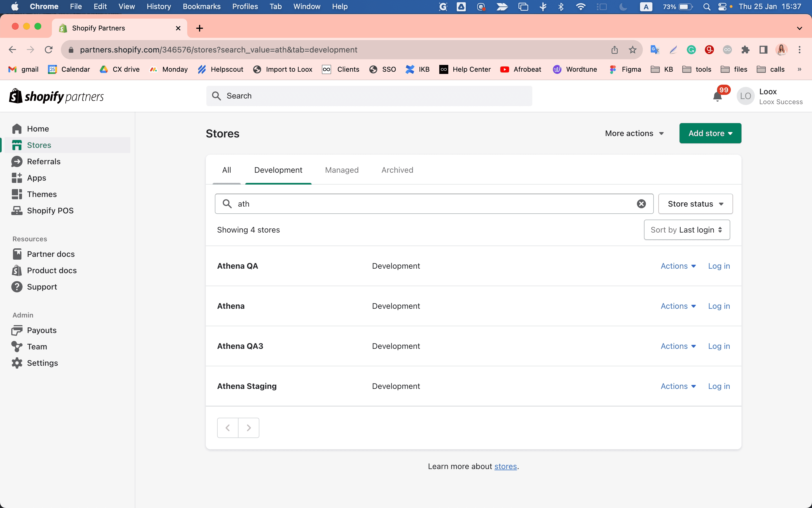
Task: Open Chrome tab search chevron
Action: 800,28
